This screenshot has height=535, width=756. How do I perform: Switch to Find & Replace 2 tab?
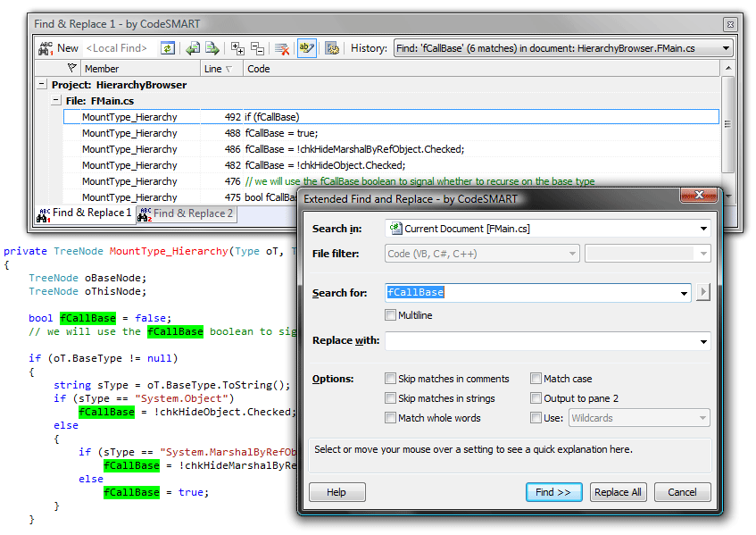click(x=187, y=213)
